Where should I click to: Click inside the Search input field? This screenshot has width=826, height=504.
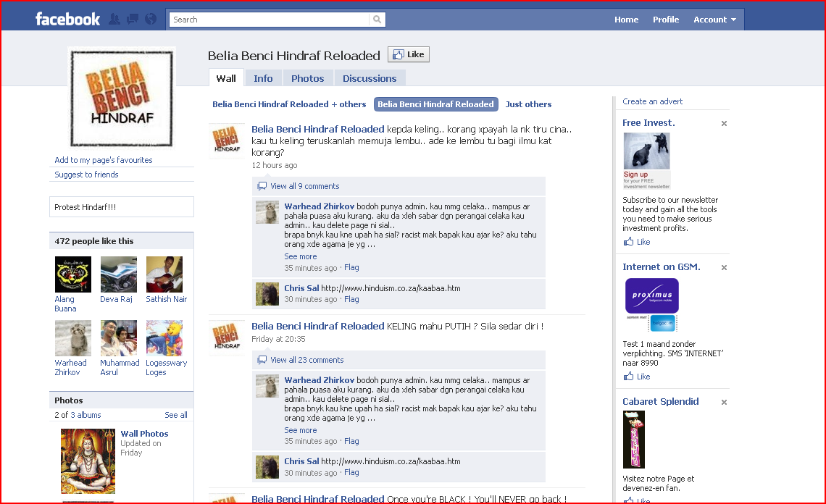pos(270,20)
